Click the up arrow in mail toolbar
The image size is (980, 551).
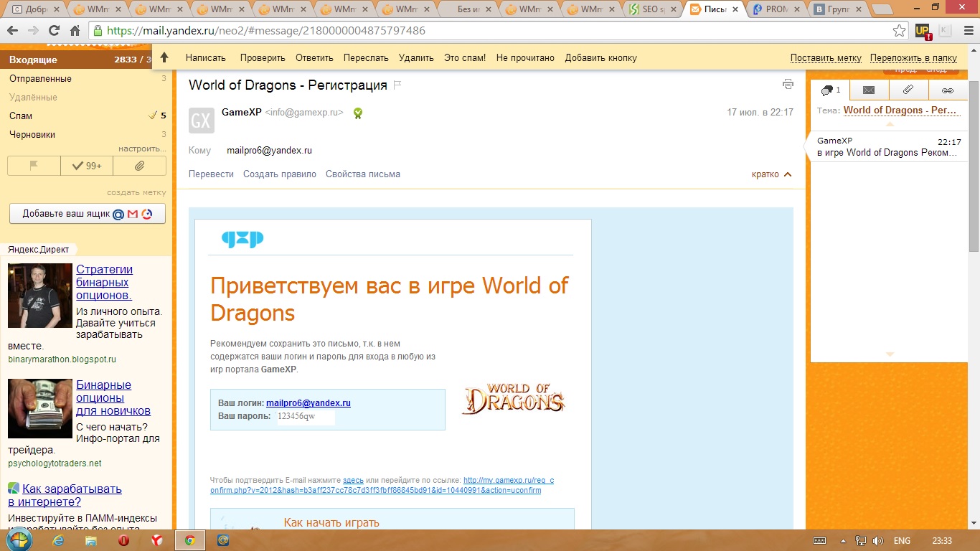pos(164,57)
